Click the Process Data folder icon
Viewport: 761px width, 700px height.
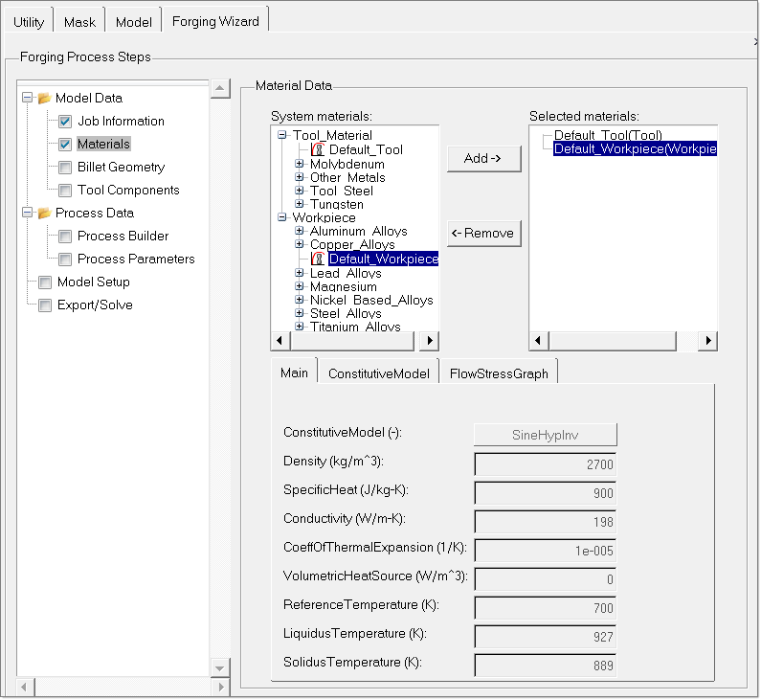[x=43, y=213]
